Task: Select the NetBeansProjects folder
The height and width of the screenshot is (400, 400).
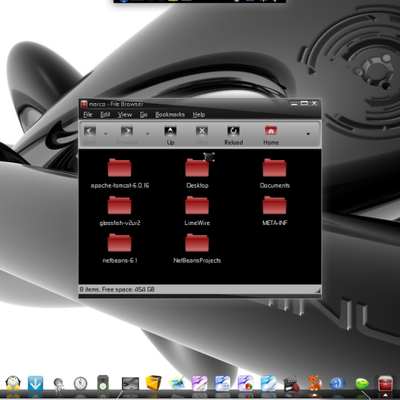Action: coord(197,248)
